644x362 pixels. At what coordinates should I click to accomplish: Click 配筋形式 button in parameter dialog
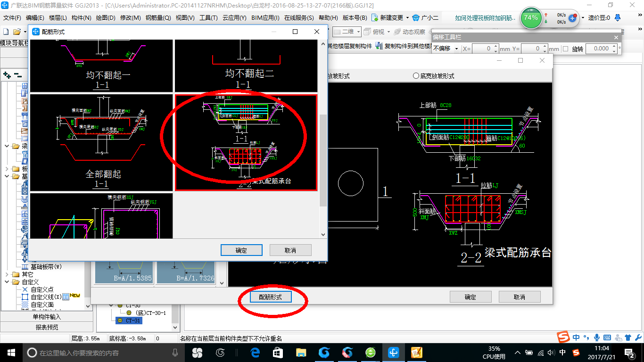coord(271,297)
